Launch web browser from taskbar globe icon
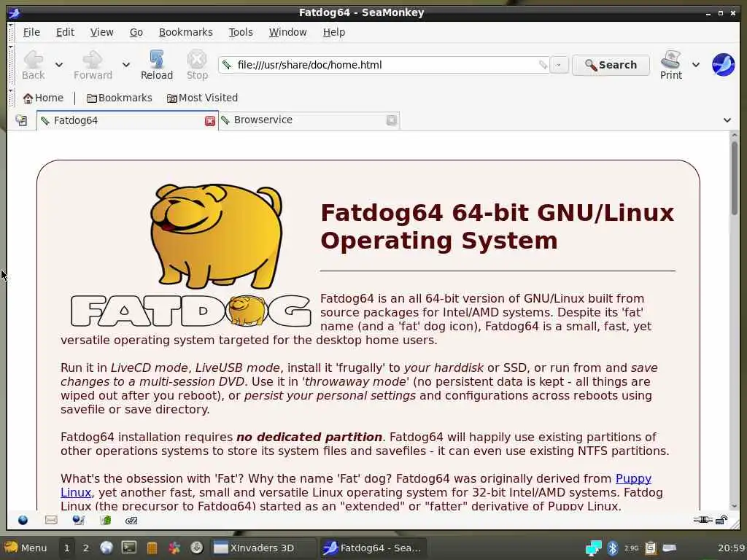Image resolution: width=747 pixels, height=560 pixels. (107, 548)
